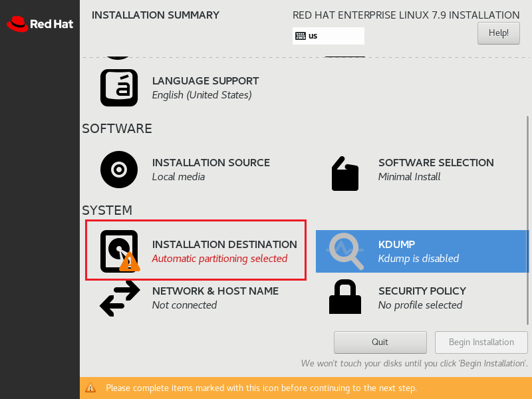Click 'Automatic partitioning selected' status text

219,259
